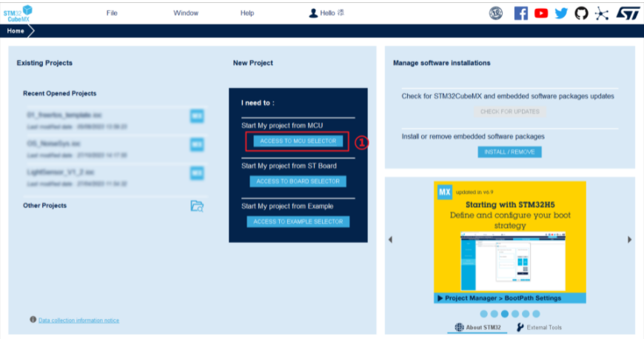Click the wrench icon of External Tools
Screen dimensions: 644x339
click(x=520, y=327)
